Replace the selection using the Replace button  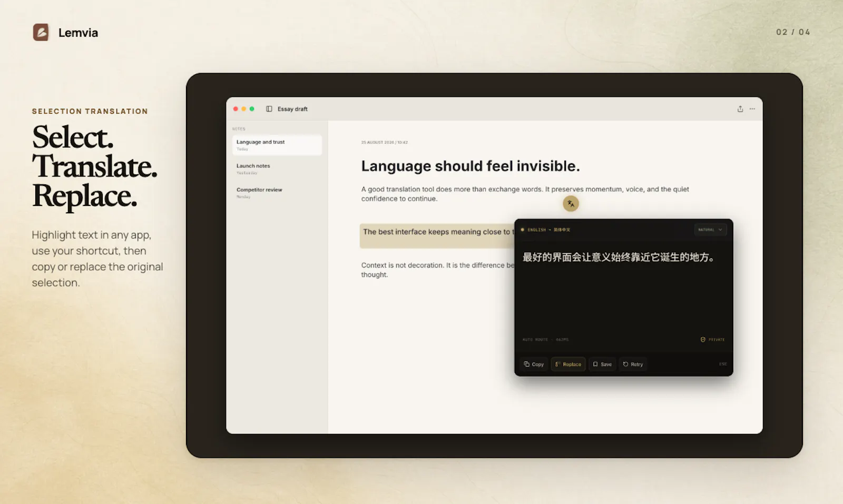[x=568, y=364]
